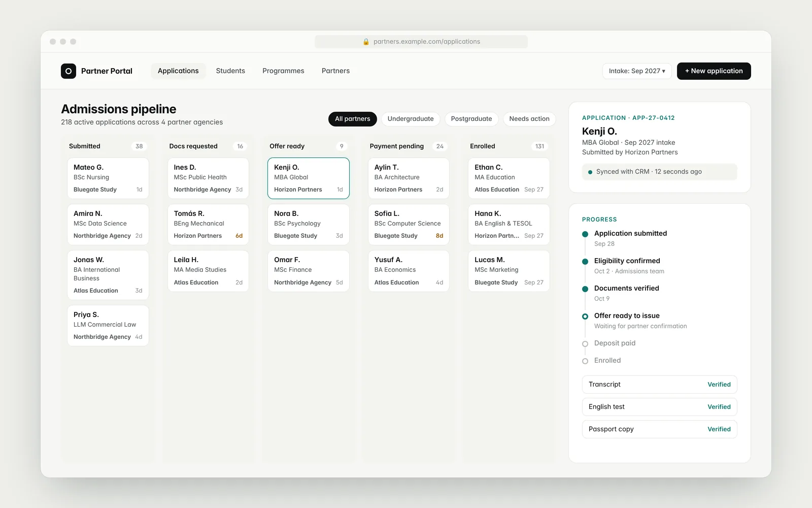Viewport: 812px width, 508px height.
Task: Open Yusuf A. BA Economics card
Action: click(x=409, y=271)
